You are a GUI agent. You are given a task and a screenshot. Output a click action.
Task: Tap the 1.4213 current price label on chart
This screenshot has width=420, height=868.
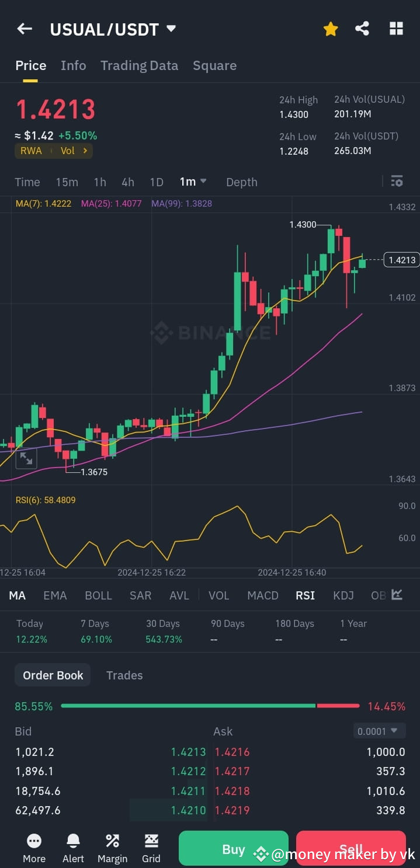[x=401, y=260]
